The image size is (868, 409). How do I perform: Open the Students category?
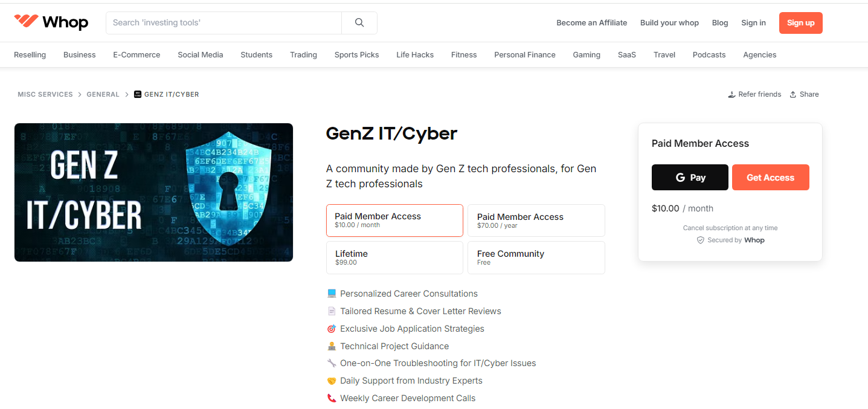tap(257, 55)
